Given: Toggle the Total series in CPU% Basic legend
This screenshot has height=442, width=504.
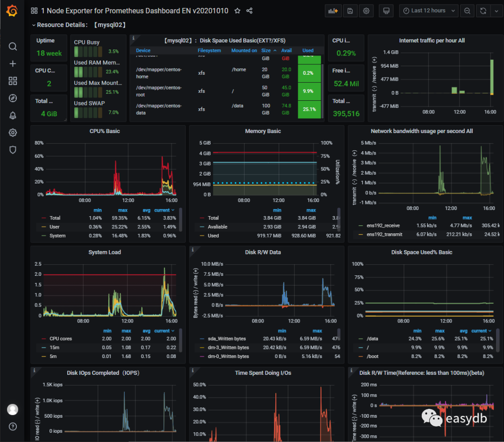Looking at the screenshot, I should pyautogui.click(x=56, y=218).
